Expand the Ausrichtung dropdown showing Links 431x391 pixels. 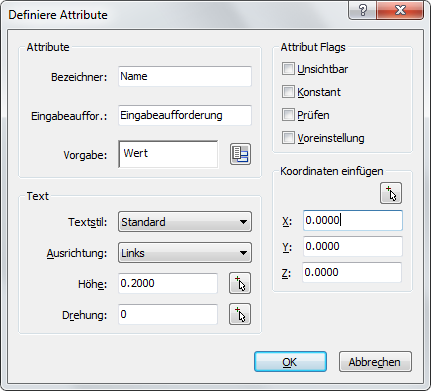(x=185, y=253)
